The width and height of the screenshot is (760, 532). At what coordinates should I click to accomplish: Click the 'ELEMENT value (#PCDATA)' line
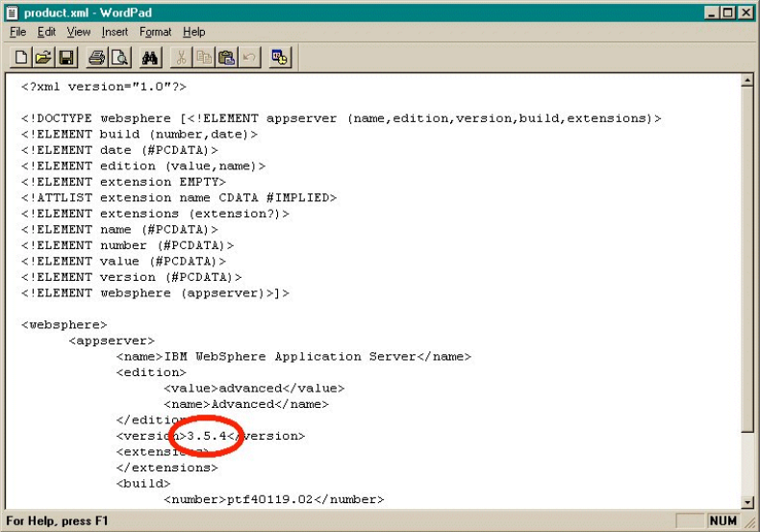tap(123, 262)
